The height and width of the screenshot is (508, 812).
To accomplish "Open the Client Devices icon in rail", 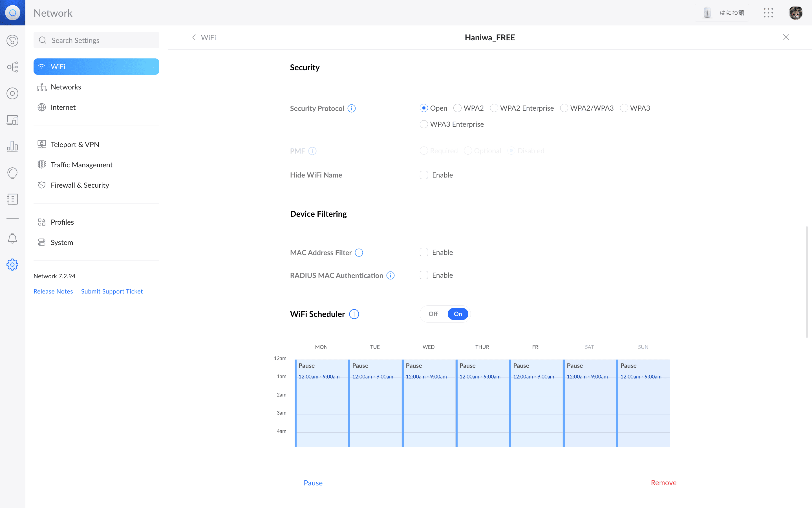I will coord(12,120).
